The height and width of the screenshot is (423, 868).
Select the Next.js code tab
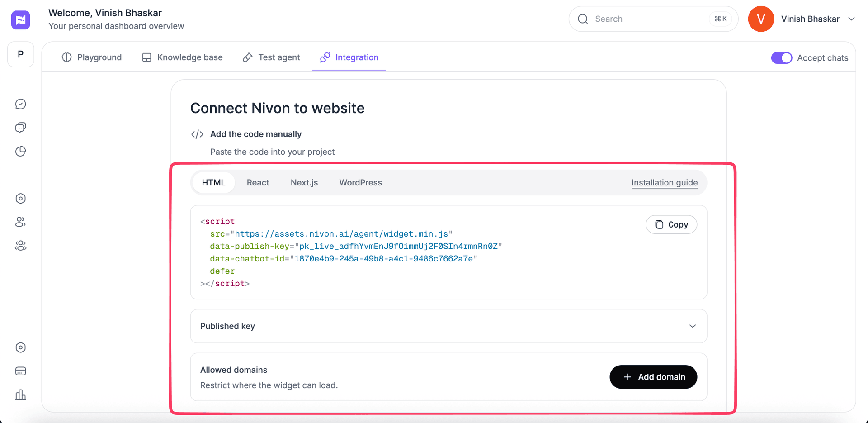pyautogui.click(x=304, y=183)
